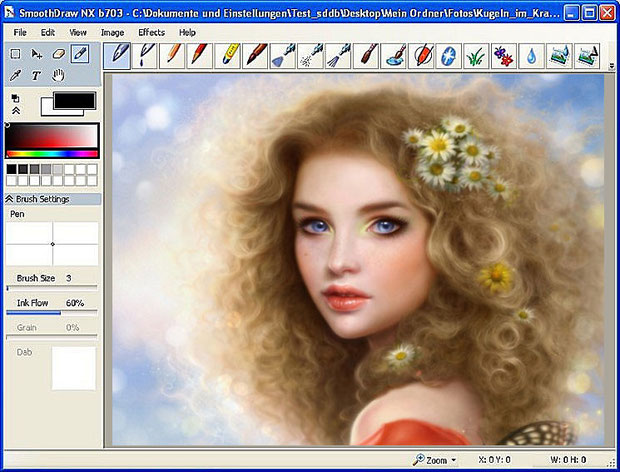Choose the Hand pan tool
The height and width of the screenshot is (472, 620).
click(58, 75)
